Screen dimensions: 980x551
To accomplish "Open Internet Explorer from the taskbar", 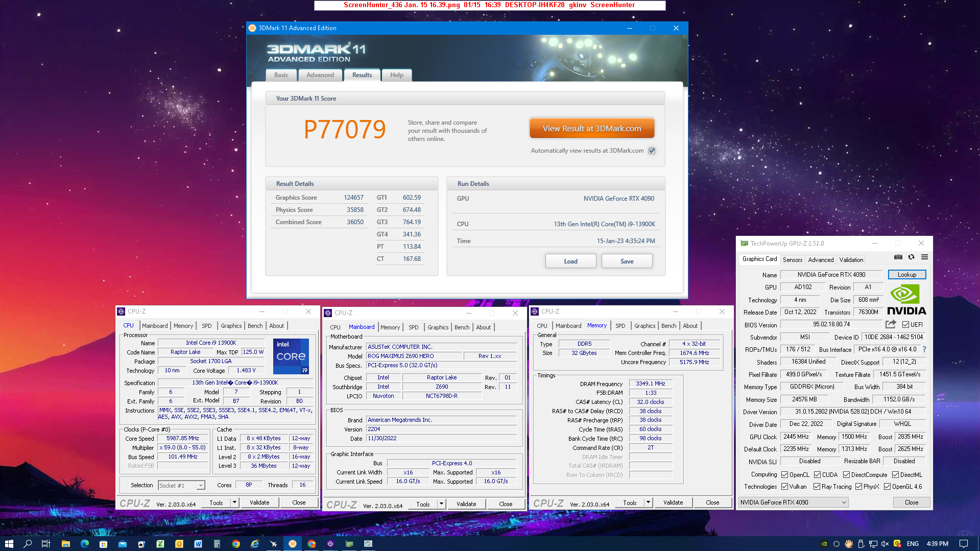I will 255,544.
